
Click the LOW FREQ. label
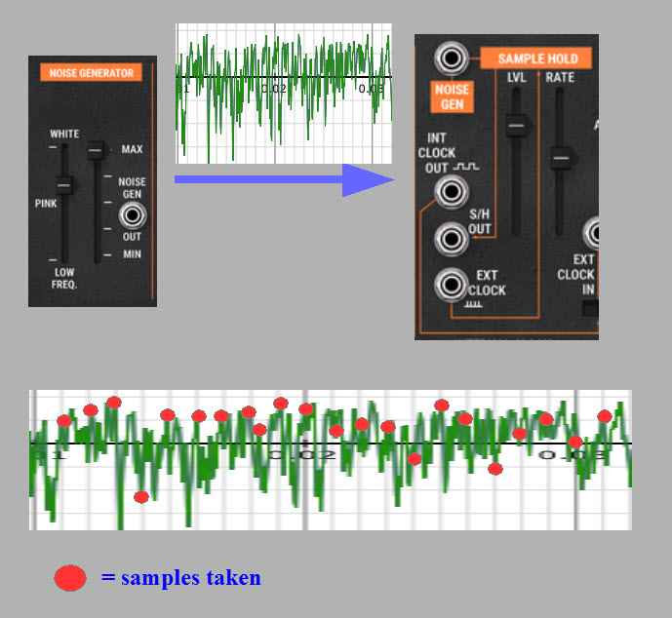(x=64, y=279)
